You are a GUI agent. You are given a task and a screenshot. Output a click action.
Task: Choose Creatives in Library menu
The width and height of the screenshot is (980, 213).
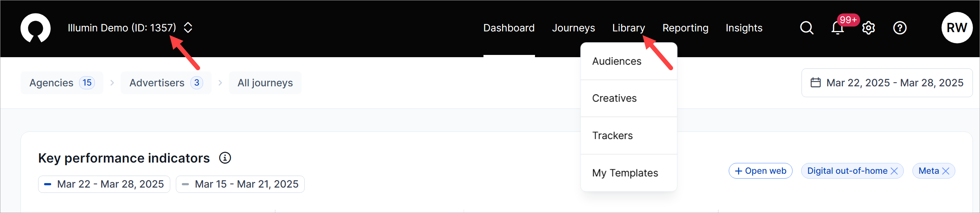[x=615, y=98]
